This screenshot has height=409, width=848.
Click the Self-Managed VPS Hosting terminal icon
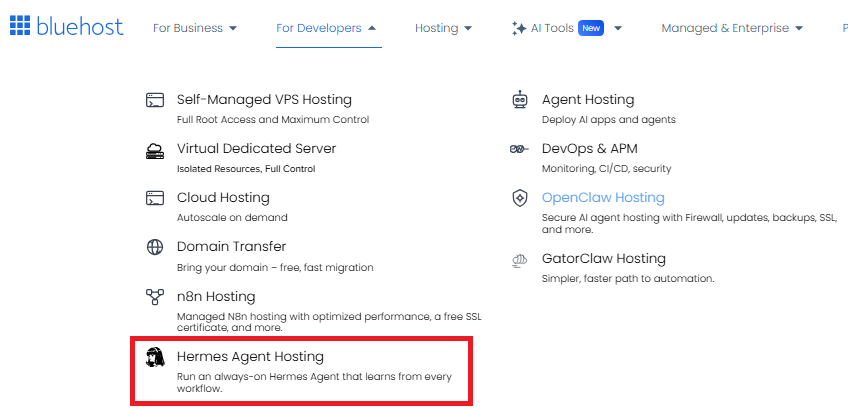point(155,100)
